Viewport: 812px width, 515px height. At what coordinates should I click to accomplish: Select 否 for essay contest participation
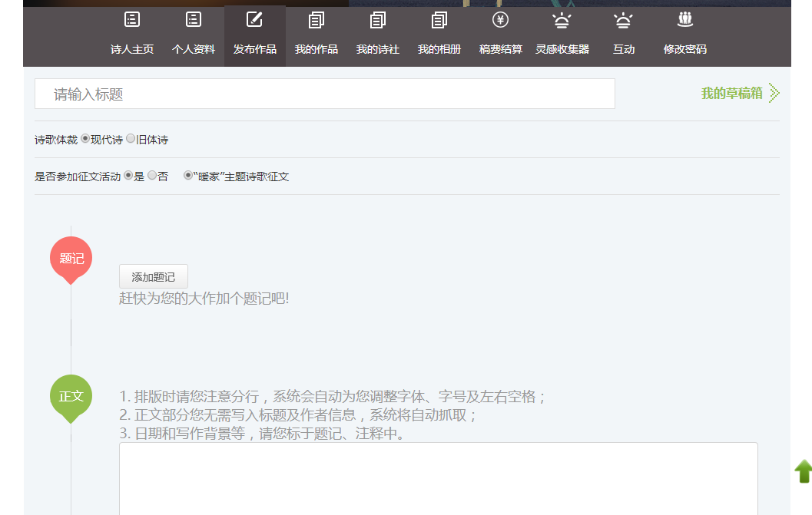tap(152, 176)
